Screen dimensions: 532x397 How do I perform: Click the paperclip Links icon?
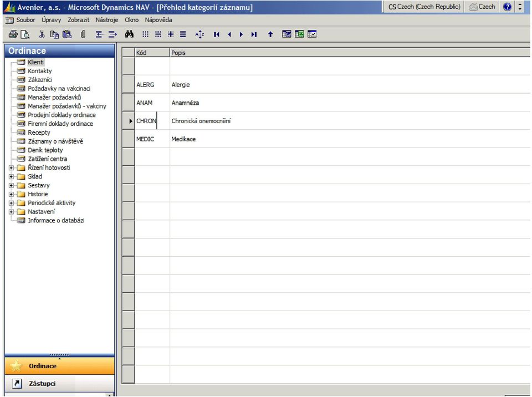[x=83, y=34]
